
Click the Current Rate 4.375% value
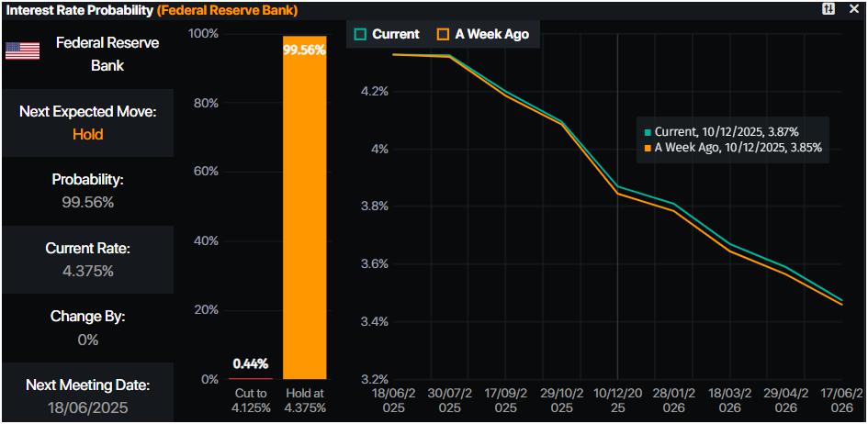[x=88, y=271]
